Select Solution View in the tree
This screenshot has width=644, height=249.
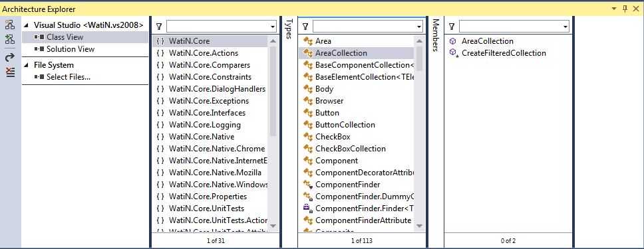click(71, 49)
